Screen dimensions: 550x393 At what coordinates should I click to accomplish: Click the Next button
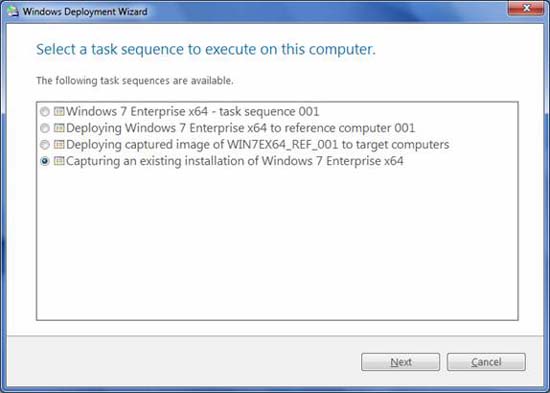pyautogui.click(x=400, y=362)
